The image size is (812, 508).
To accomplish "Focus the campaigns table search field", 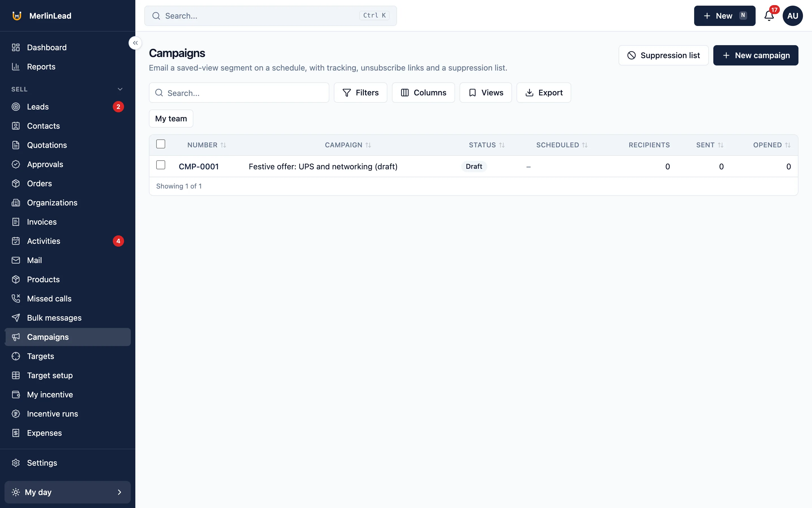I will (239, 92).
